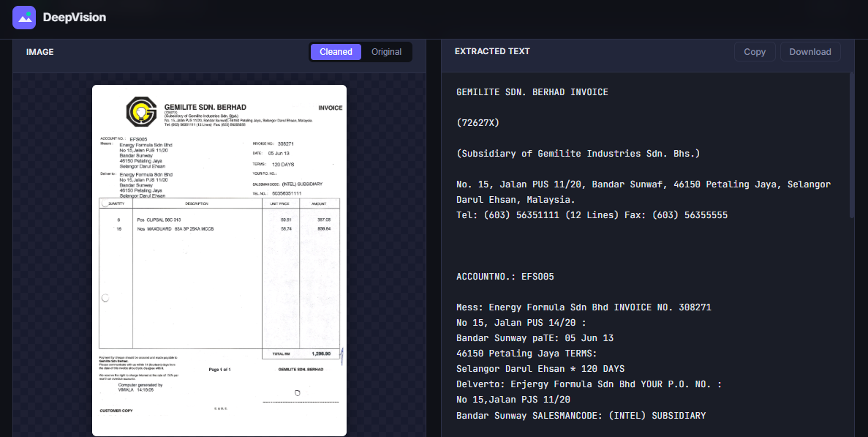Screen dimensions: 868x437
Task: Click 'Page 1 of 1' on the invoice
Action: coord(219,370)
